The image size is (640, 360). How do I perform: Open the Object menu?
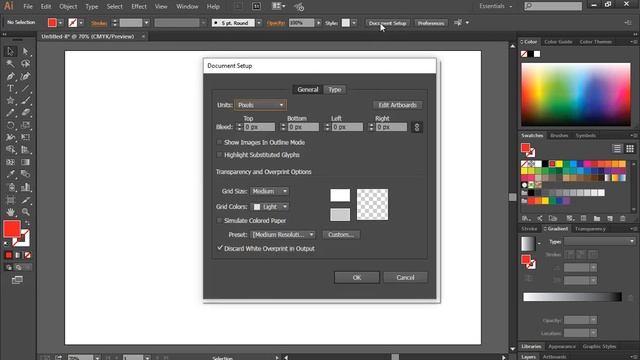point(68,7)
